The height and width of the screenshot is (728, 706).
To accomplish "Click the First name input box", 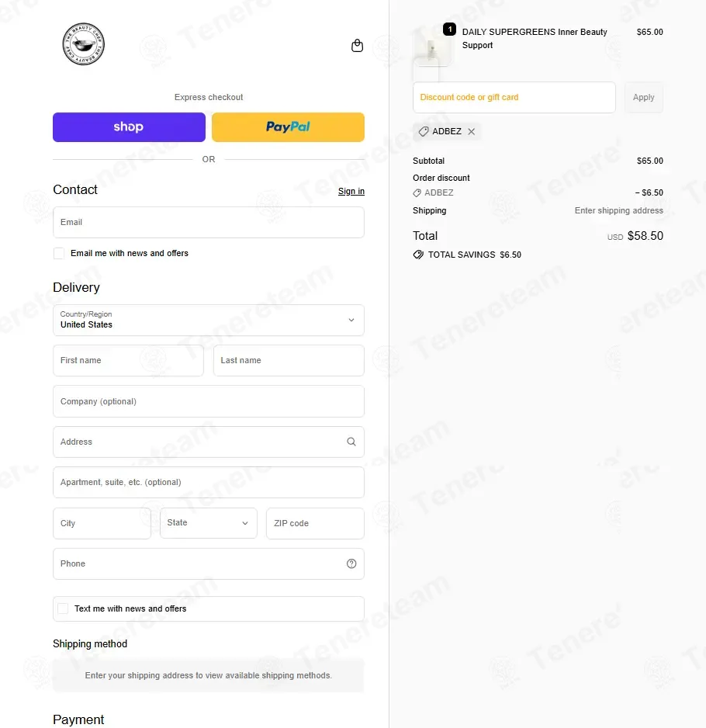I will pos(128,360).
